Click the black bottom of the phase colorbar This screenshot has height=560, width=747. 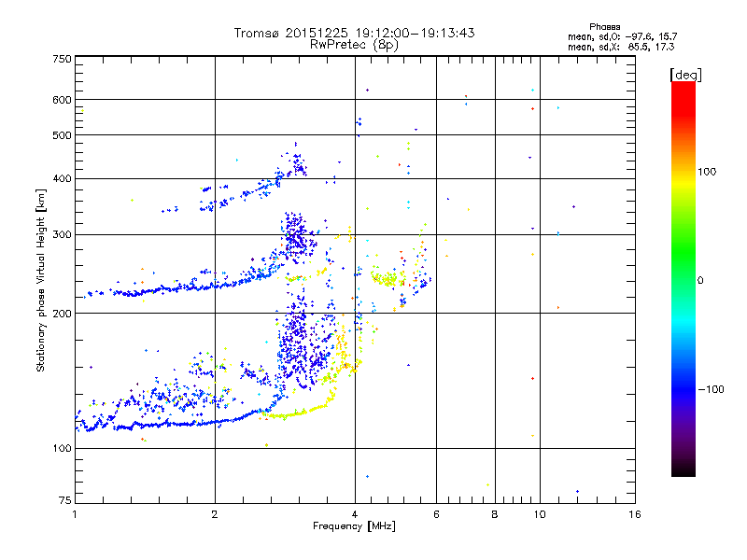[x=684, y=469]
